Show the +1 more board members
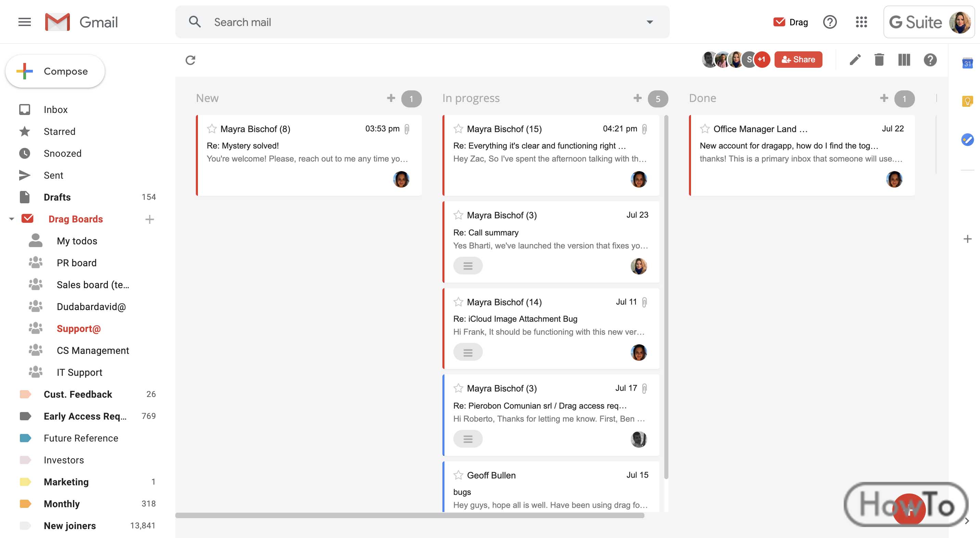Viewport: 980px width, 538px height. pyautogui.click(x=762, y=60)
